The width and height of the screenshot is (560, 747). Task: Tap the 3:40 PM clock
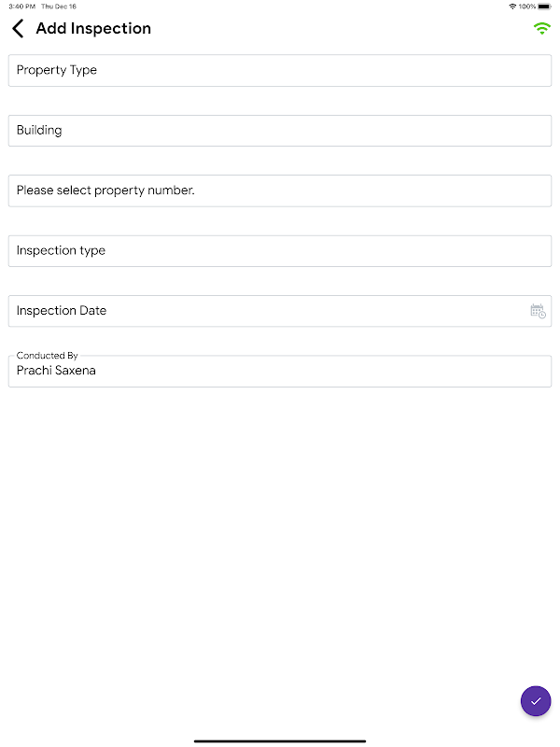click(x=21, y=7)
